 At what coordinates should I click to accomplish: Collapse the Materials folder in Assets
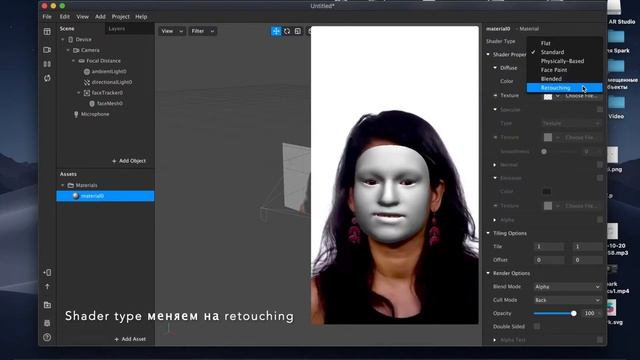[x=63, y=185]
